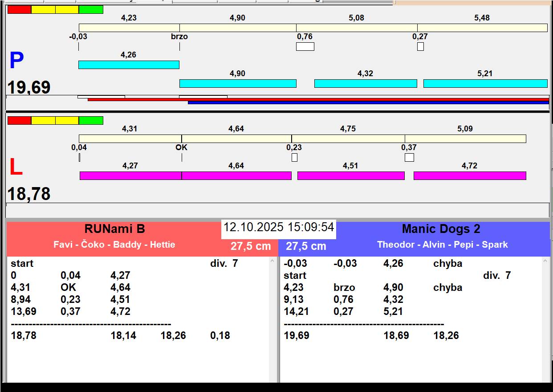Click the first yellow light in lane L

[x=43, y=120]
